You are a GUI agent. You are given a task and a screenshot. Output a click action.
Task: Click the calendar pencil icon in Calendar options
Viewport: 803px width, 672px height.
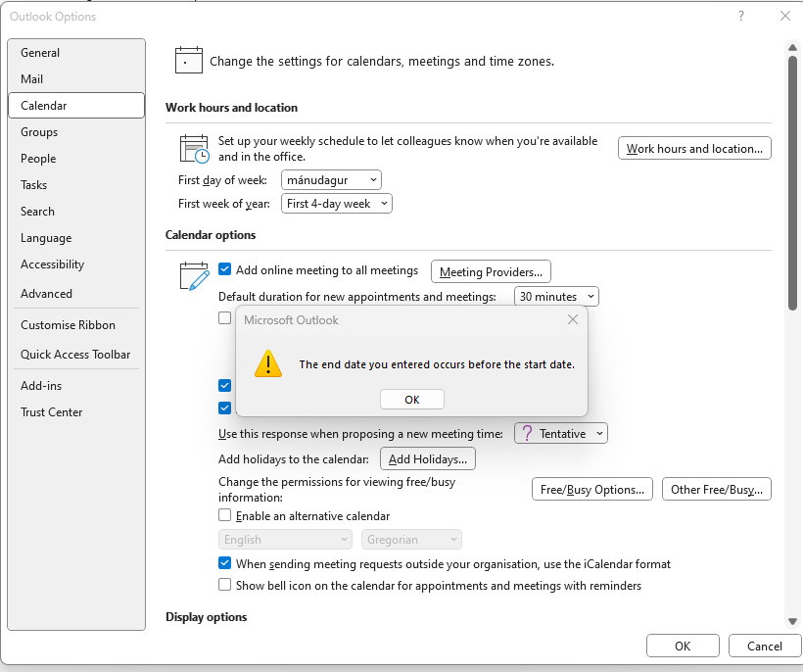click(195, 276)
